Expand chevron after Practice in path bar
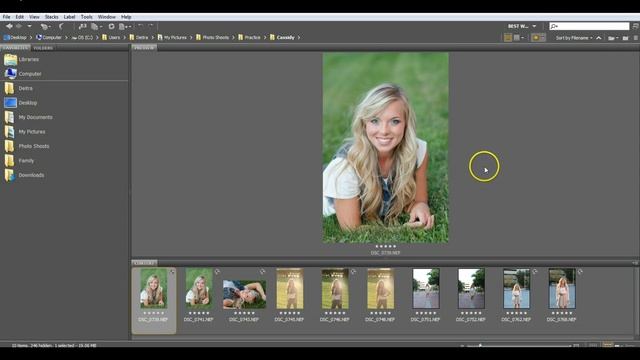This screenshot has height=360, width=640. [265, 38]
